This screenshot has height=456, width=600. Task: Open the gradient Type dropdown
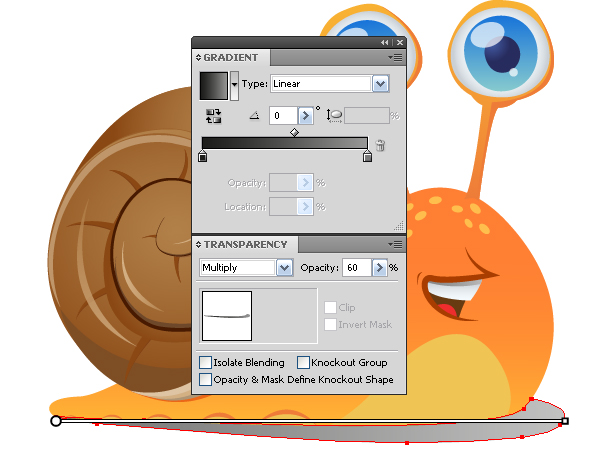(x=380, y=84)
